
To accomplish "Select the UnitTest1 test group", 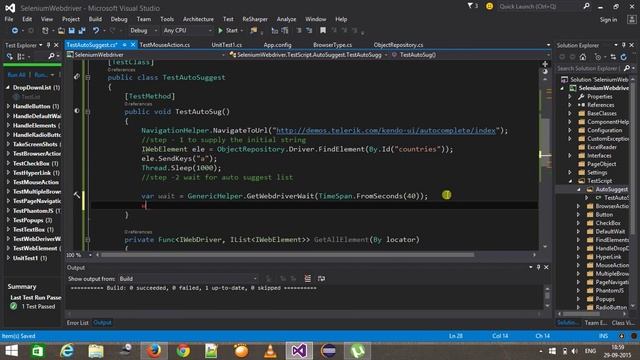I will [x=30, y=258].
